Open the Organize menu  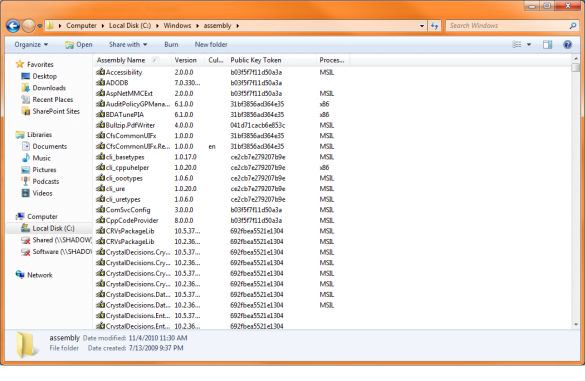(31, 44)
